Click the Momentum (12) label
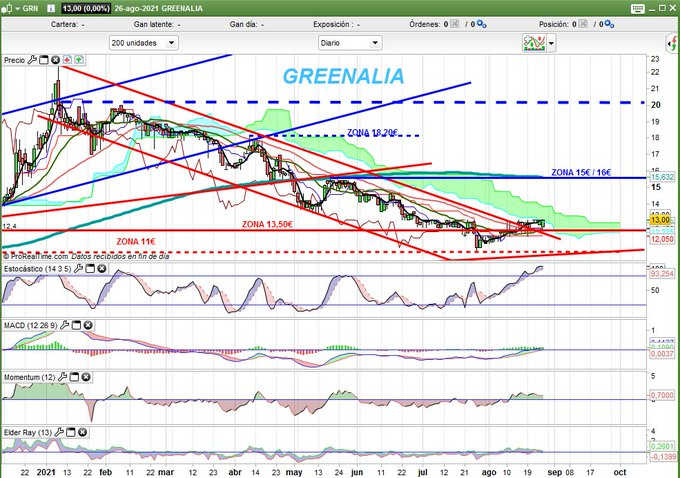Viewport: 680px width, 478px height. click(x=29, y=377)
